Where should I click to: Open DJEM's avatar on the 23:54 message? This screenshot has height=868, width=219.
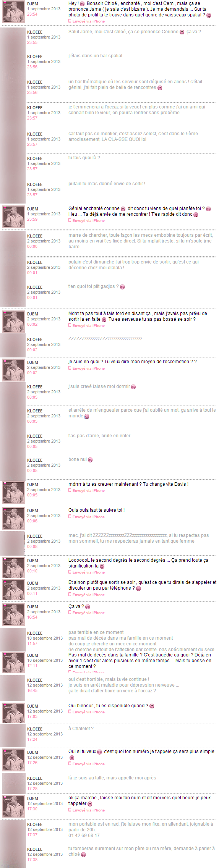point(14,11)
